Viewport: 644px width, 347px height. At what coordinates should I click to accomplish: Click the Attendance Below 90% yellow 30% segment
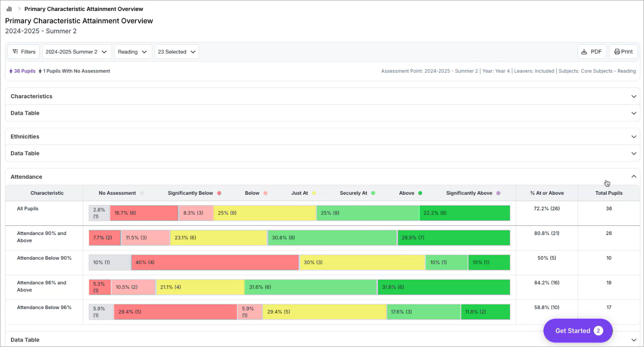tap(362, 262)
